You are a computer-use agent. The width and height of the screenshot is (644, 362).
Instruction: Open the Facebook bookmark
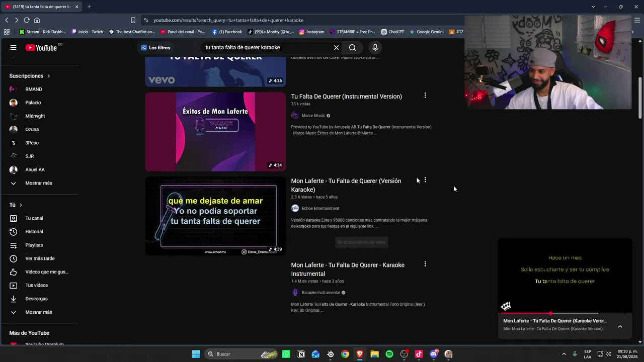(227, 32)
